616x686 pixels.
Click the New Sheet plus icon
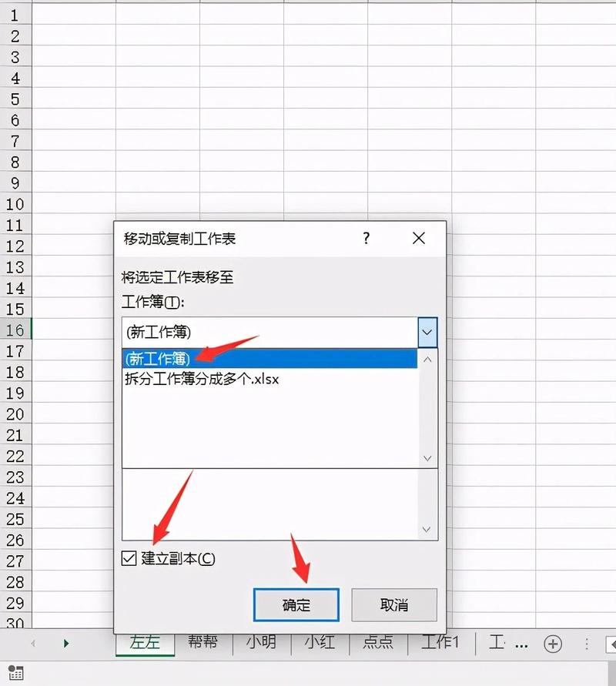553,644
